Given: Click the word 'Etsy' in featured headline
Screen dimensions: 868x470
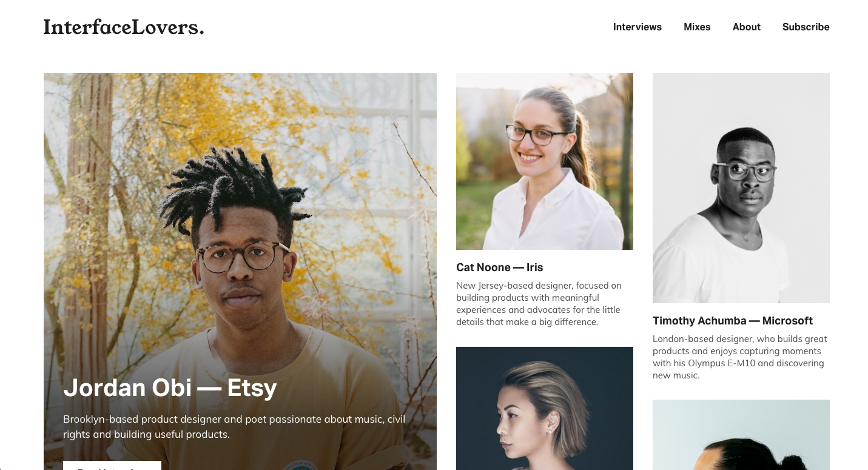Looking at the screenshot, I should 252,388.
